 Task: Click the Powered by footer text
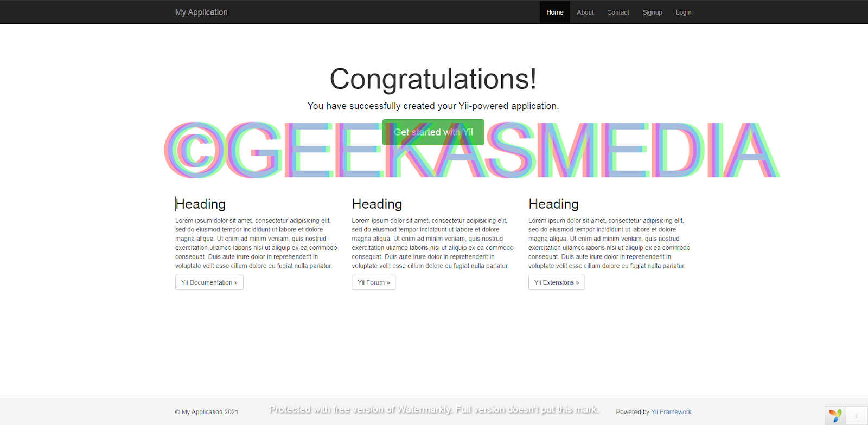point(633,412)
